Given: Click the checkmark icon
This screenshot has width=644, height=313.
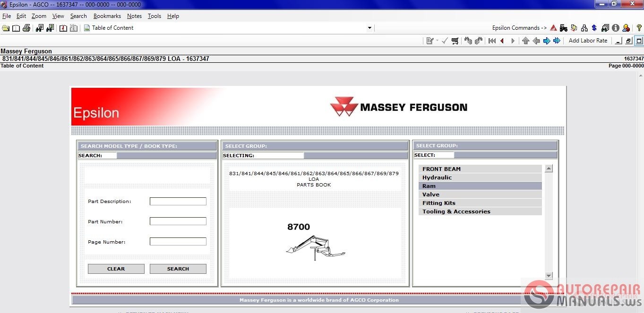Looking at the screenshot, I should (x=445, y=41).
